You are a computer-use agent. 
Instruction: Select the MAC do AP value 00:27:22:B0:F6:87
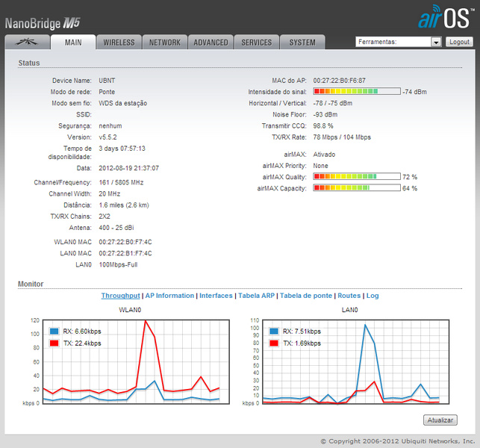coord(339,81)
